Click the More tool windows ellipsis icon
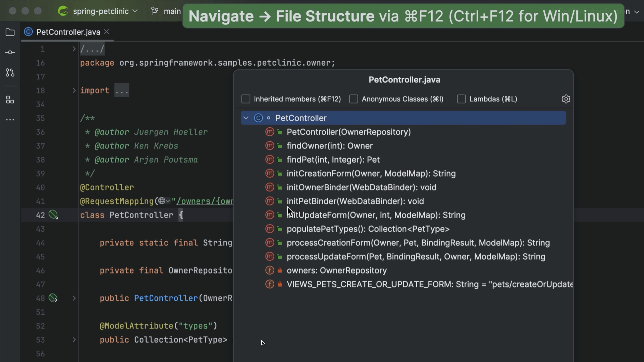644x362 pixels. pyautogui.click(x=10, y=119)
